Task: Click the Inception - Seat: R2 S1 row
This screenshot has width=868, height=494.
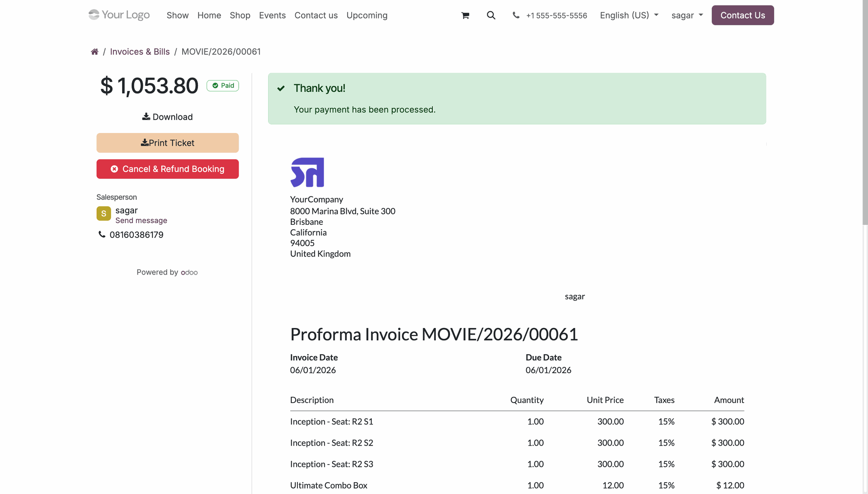Action: click(x=517, y=422)
